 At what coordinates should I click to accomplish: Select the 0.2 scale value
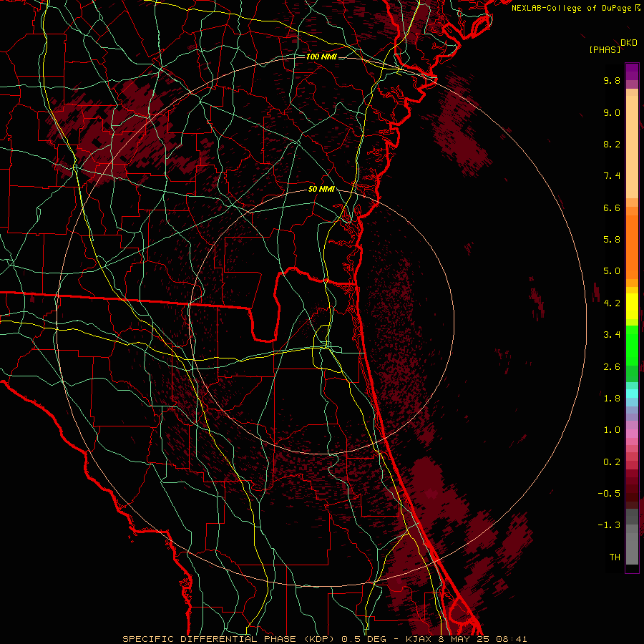pos(612,462)
